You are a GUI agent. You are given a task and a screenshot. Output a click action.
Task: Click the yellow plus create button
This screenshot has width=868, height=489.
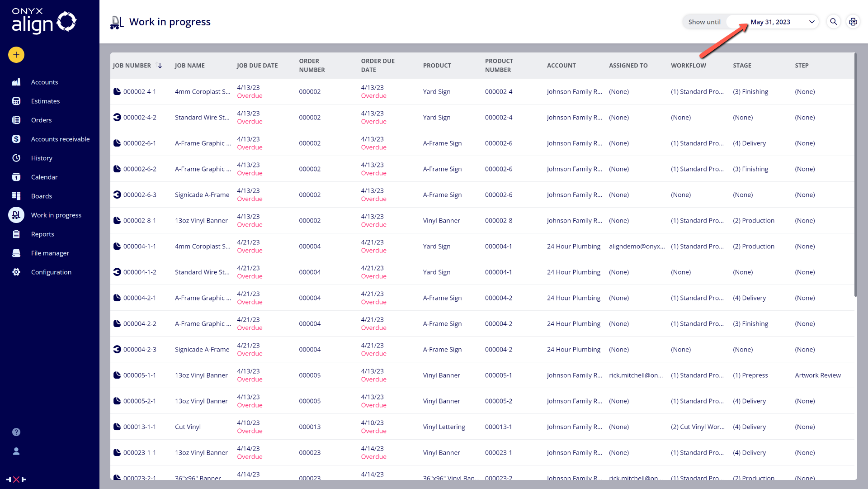point(16,55)
